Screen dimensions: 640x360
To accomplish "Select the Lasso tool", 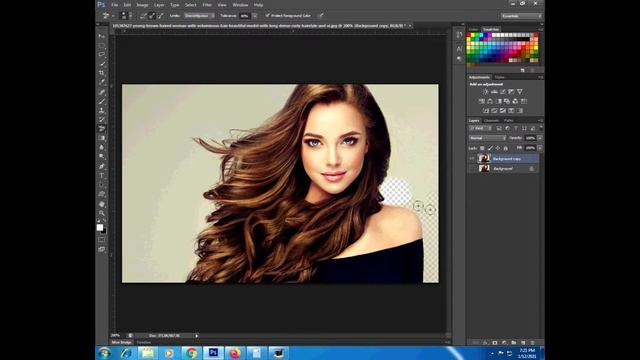I will pos(102,54).
